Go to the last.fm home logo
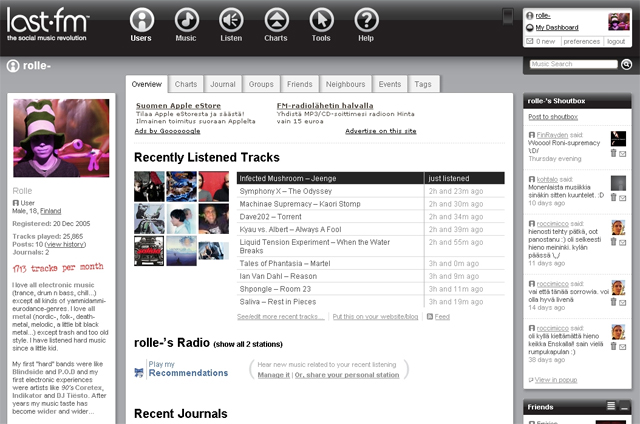The width and height of the screenshot is (640, 424). 47,23
